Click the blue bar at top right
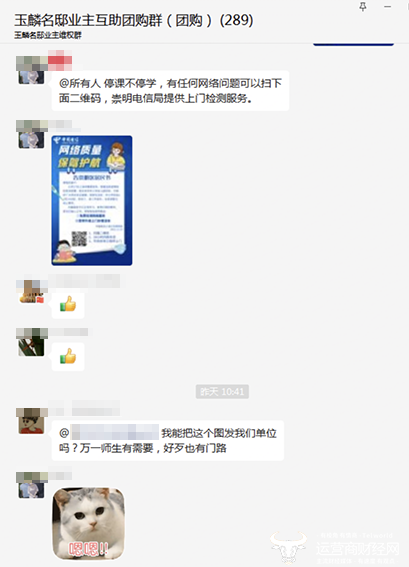This screenshot has width=409, height=567. (x=353, y=44)
